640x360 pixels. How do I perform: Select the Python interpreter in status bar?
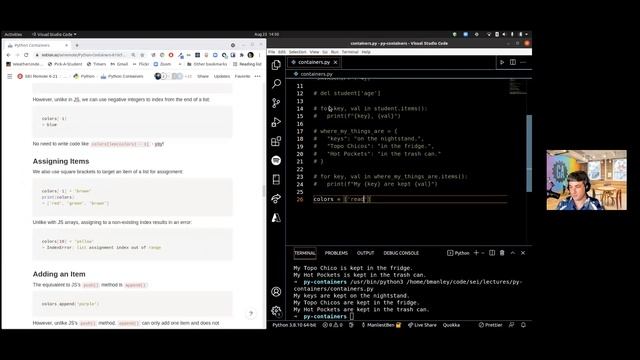coord(294,325)
